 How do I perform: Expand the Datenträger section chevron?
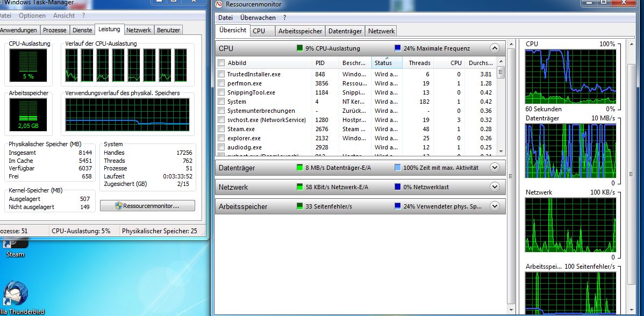pyautogui.click(x=495, y=168)
